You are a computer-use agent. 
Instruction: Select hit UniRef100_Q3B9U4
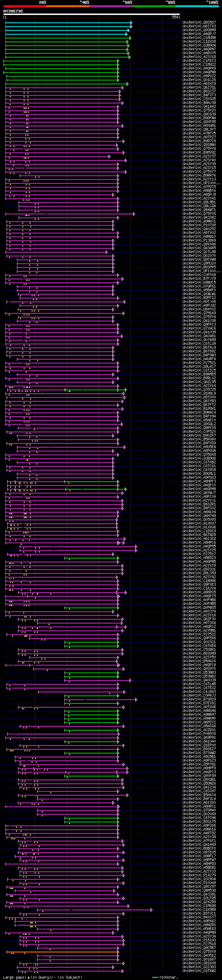click(199, 45)
